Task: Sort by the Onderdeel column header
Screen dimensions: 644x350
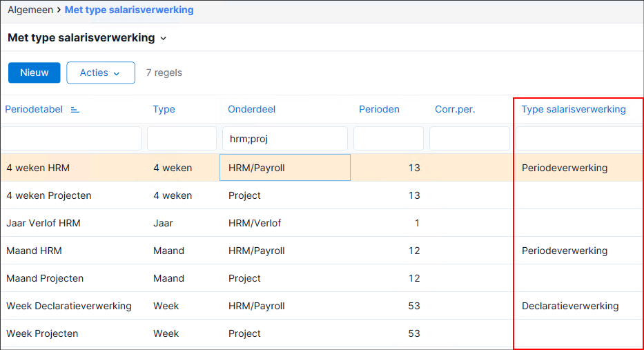Action: [251, 109]
